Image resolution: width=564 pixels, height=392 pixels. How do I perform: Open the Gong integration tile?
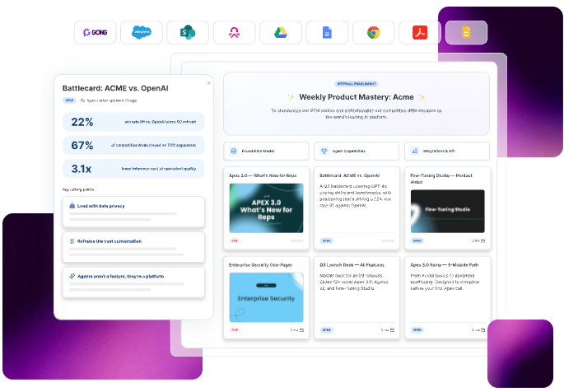(x=95, y=32)
